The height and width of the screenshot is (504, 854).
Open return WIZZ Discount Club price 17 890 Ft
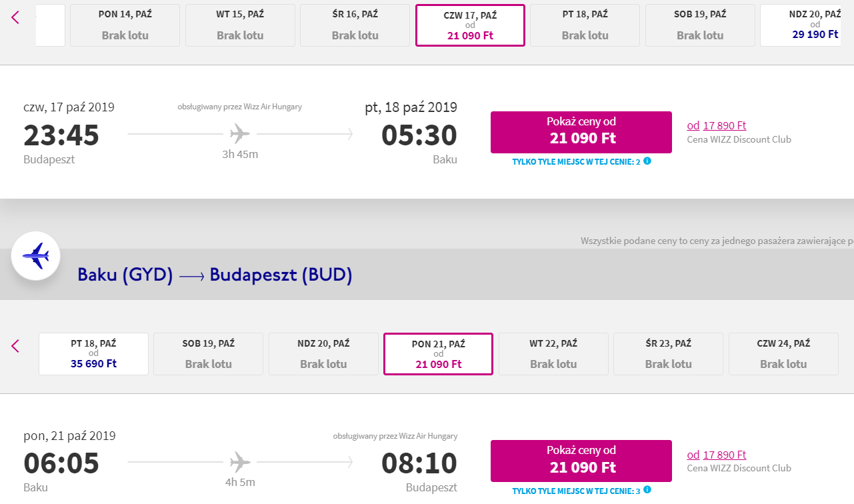(x=717, y=455)
